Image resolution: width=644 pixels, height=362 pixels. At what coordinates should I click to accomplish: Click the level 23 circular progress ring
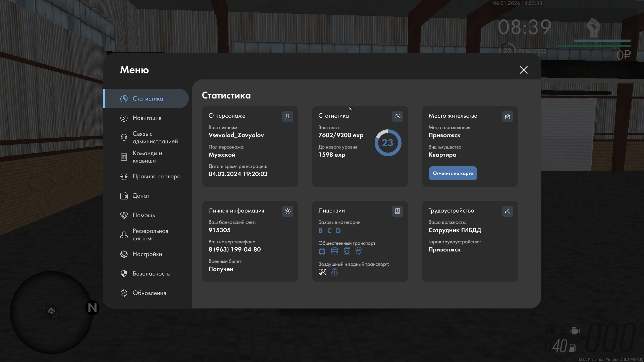tap(388, 143)
